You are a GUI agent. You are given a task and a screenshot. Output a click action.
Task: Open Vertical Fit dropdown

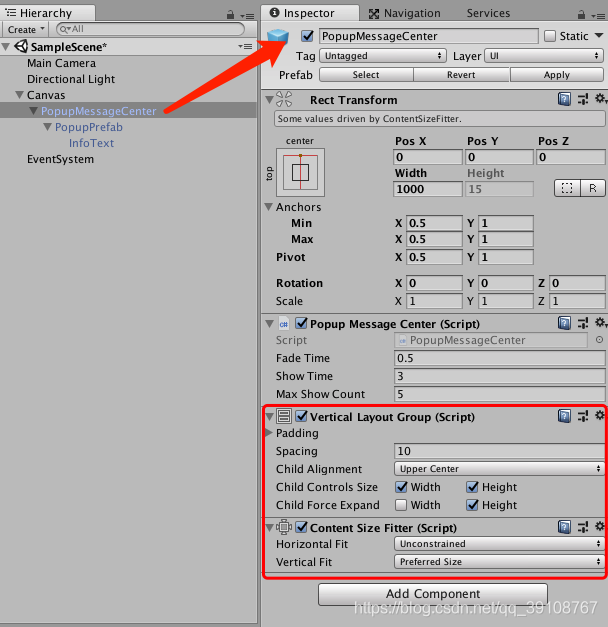tap(499, 562)
